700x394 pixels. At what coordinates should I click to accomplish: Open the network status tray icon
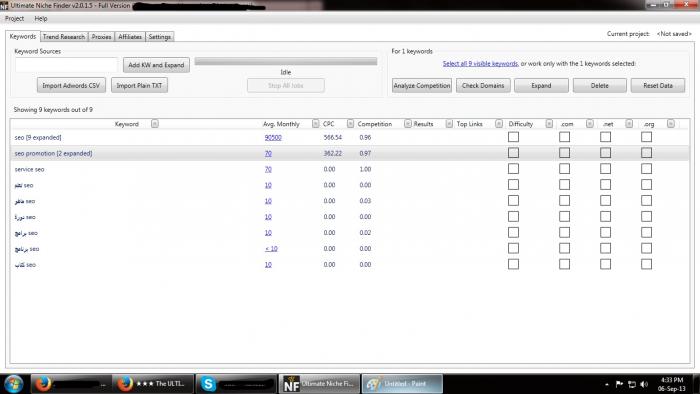coord(632,384)
